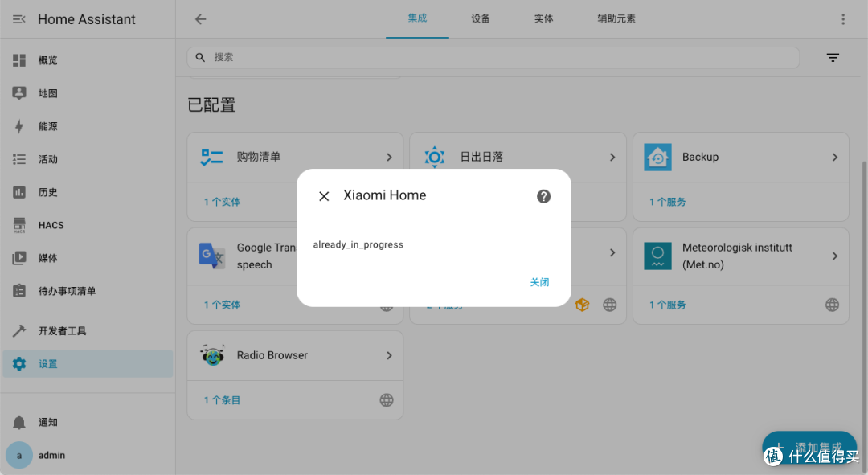
Task: Open 1 个服务 link under Met.no
Action: [x=668, y=305]
